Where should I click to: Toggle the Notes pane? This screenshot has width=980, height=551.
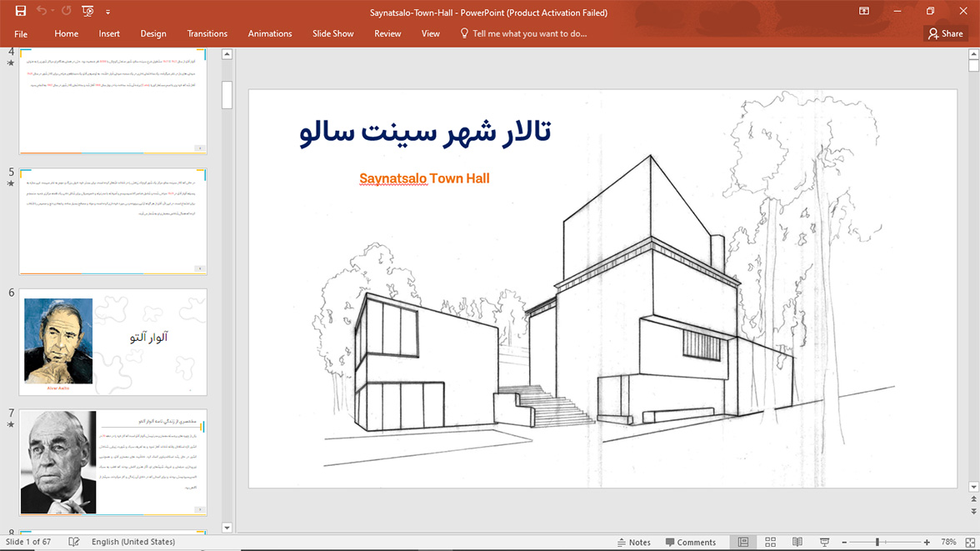click(633, 542)
